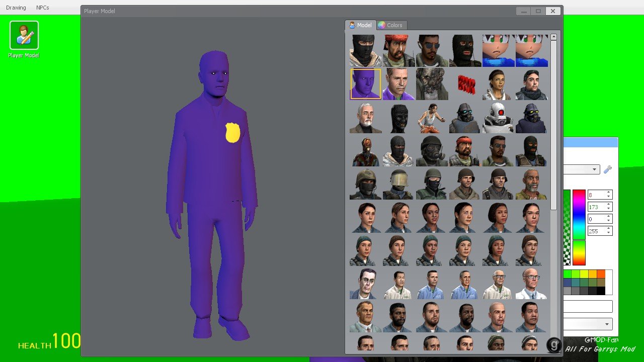This screenshot has width=644, height=362.
Task: Switch to the Model tab
Action: coord(360,25)
